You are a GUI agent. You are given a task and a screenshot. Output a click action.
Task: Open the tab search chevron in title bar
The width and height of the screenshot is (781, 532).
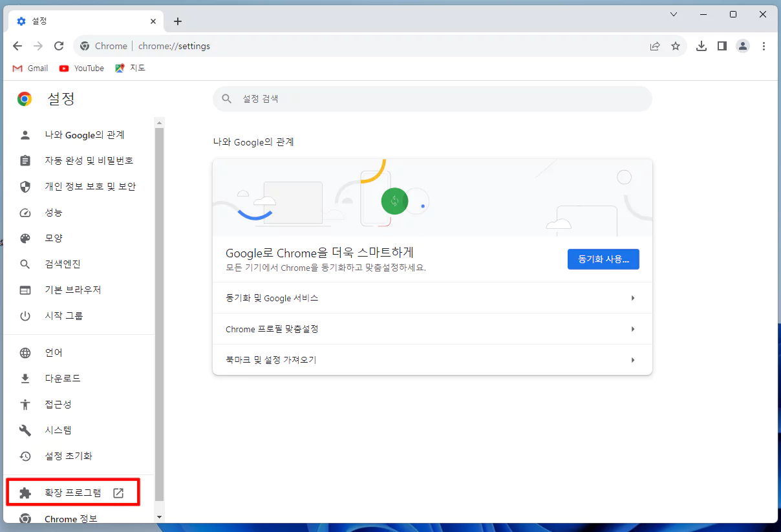(674, 14)
